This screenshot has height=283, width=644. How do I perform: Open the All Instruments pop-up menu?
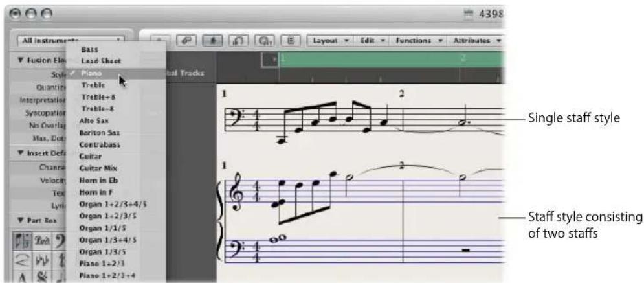71,41
